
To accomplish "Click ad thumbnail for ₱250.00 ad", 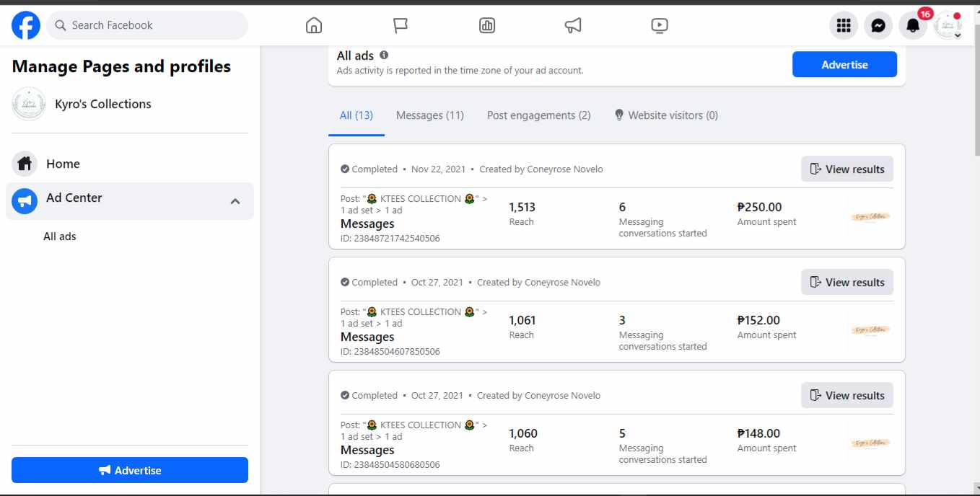I will (870, 217).
